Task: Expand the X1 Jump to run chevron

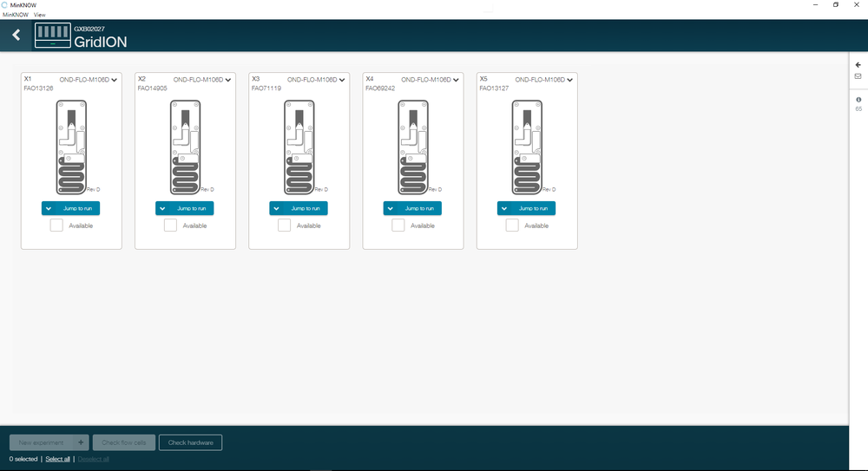Action: pyautogui.click(x=49, y=209)
